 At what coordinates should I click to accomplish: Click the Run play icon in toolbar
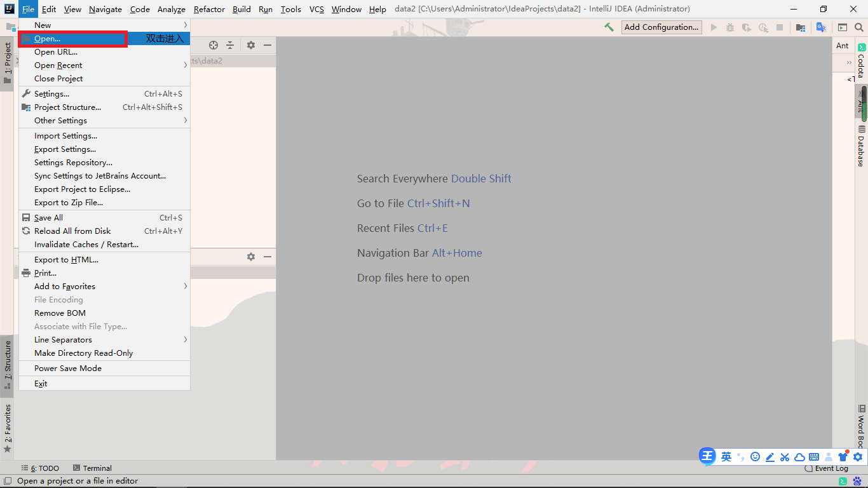pyautogui.click(x=714, y=27)
